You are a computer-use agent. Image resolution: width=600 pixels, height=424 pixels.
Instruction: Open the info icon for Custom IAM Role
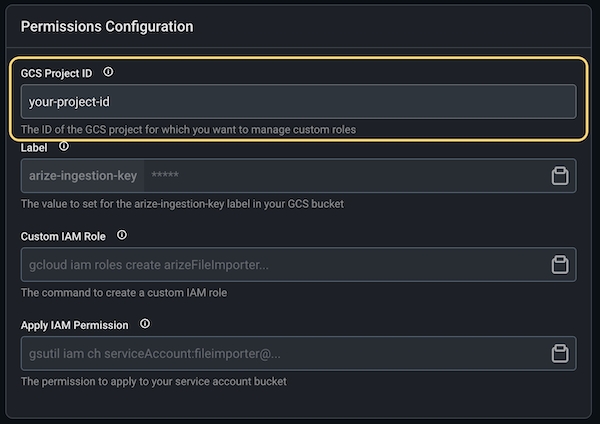[x=122, y=235]
